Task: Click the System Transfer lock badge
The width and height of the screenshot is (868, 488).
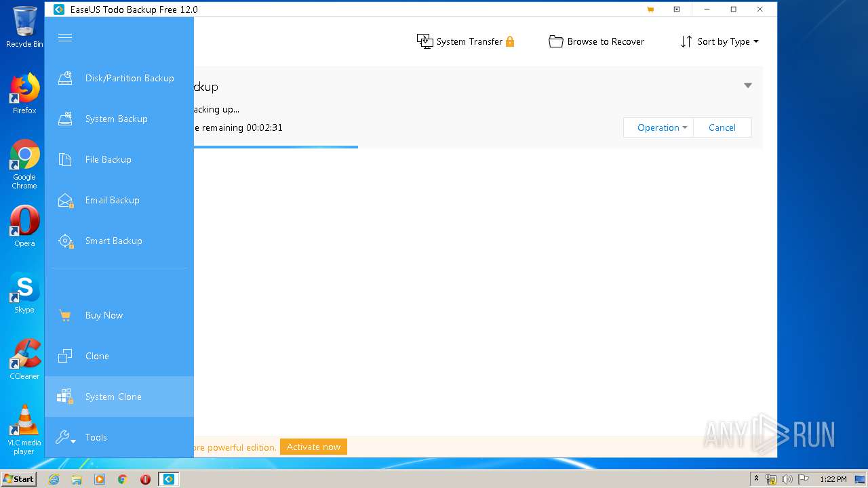Action: [x=510, y=41]
